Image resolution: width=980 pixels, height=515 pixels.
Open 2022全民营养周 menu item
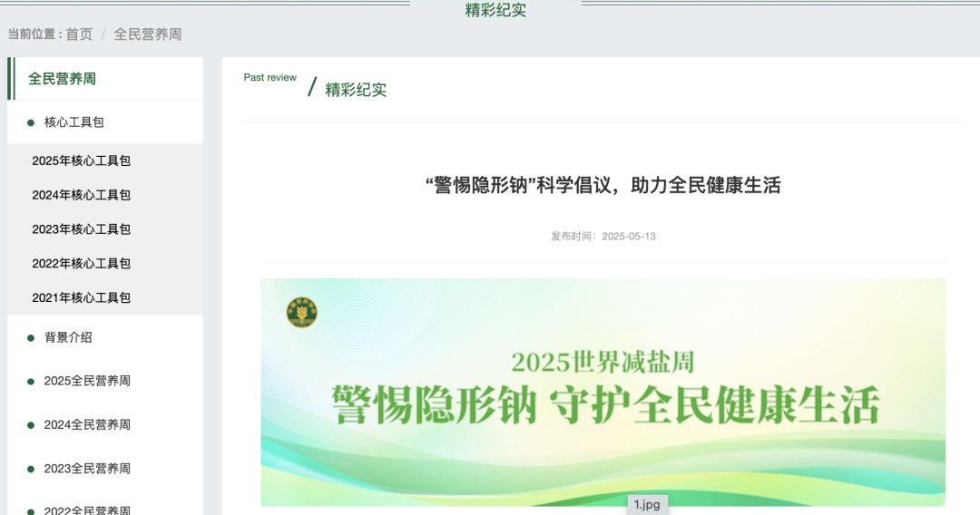click(87, 510)
